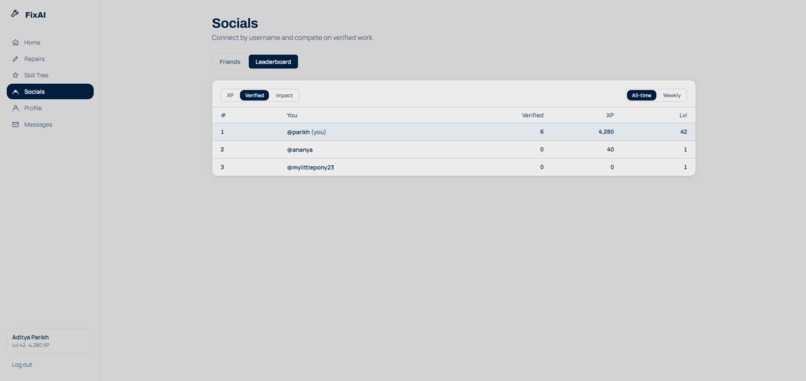The height and width of the screenshot is (381, 806).
Task: Select the Verified ranking filter
Action: [254, 96]
